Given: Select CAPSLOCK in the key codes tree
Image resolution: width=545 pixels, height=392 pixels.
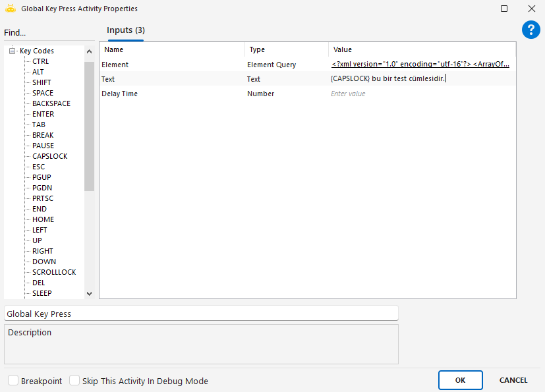Looking at the screenshot, I should pyautogui.click(x=49, y=156).
